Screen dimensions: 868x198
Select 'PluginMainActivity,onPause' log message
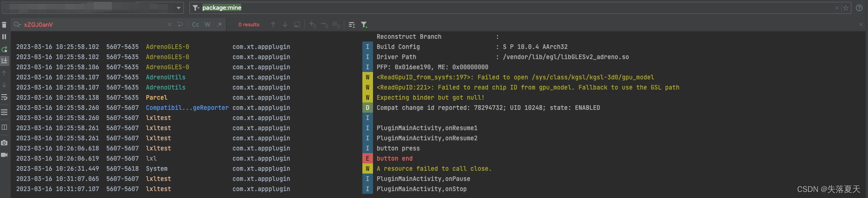coord(423,179)
